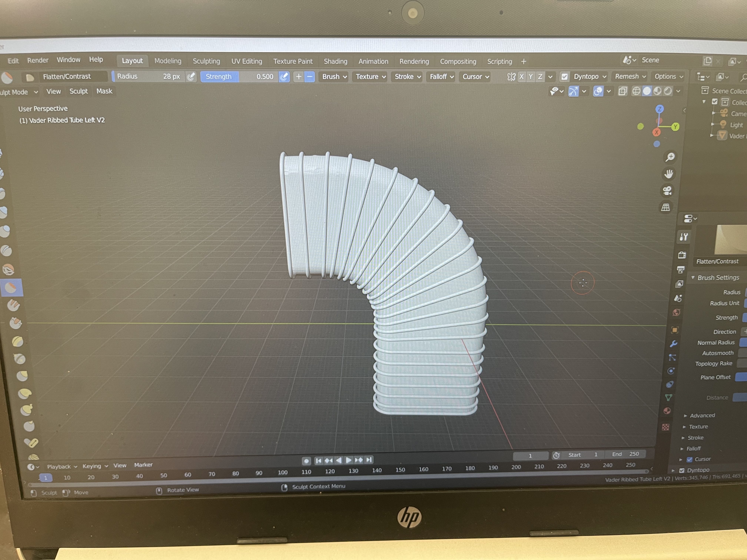The image size is (747, 560).
Task: Click the Y axis on navigation gizmo
Action: tap(675, 127)
